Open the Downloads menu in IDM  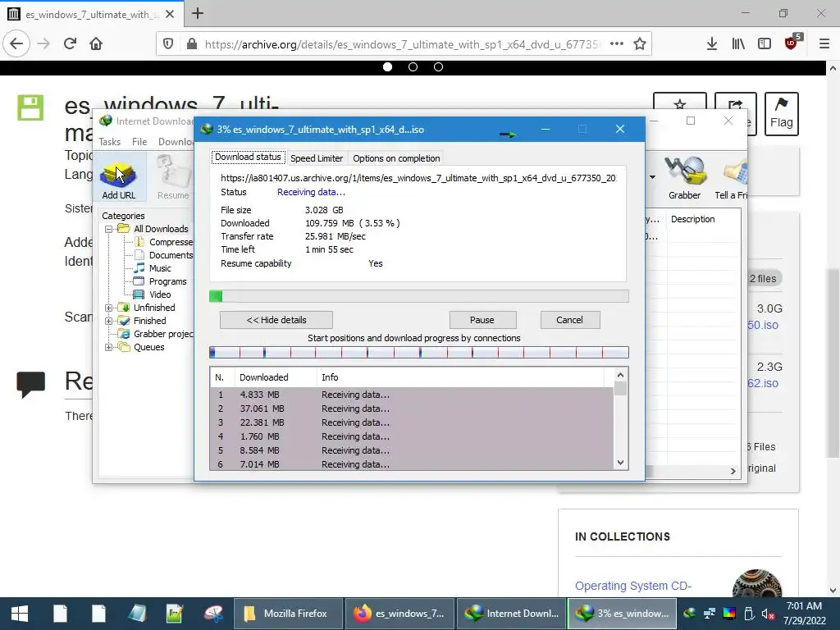pos(176,142)
